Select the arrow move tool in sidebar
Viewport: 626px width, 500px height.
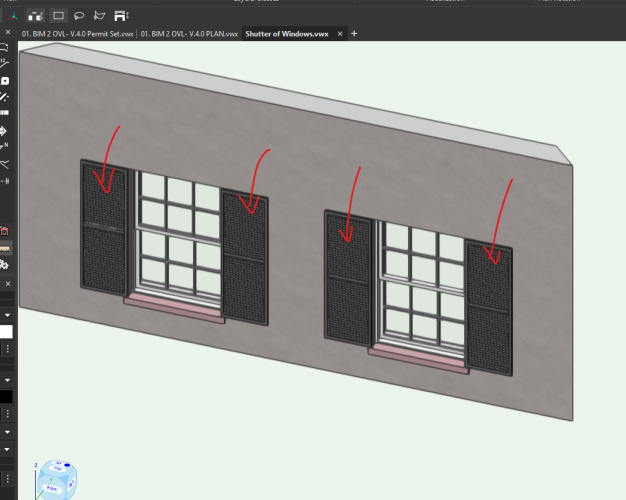pyautogui.click(x=5, y=130)
